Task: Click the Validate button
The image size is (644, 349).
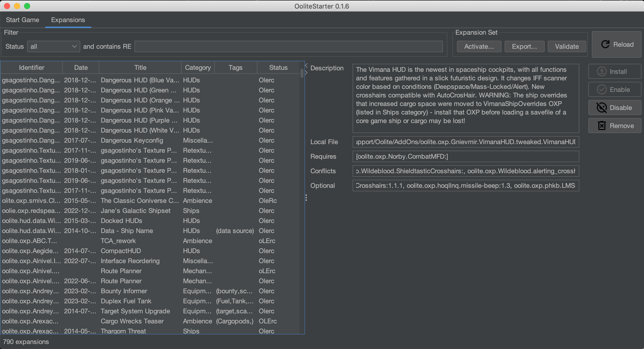Action: pyautogui.click(x=567, y=46)
